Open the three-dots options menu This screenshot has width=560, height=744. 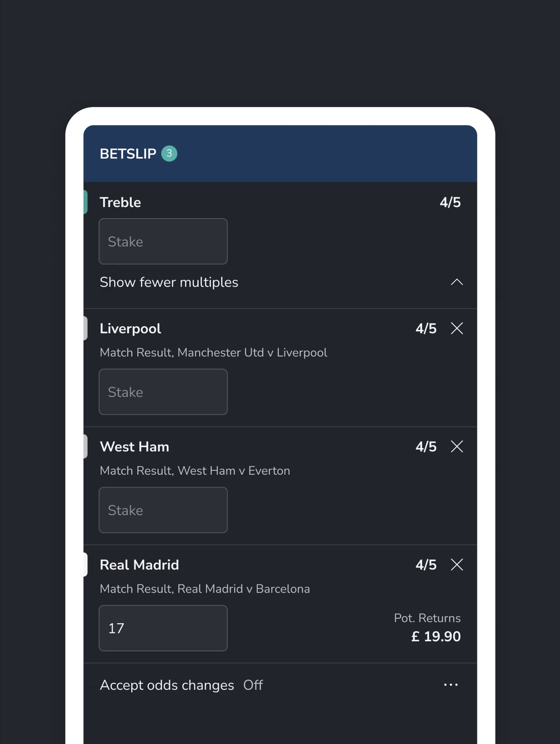pos(451,685)
